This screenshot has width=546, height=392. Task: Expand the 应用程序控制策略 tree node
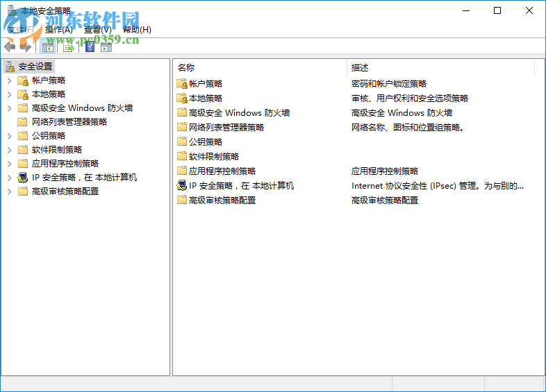[x=10, y=164]
